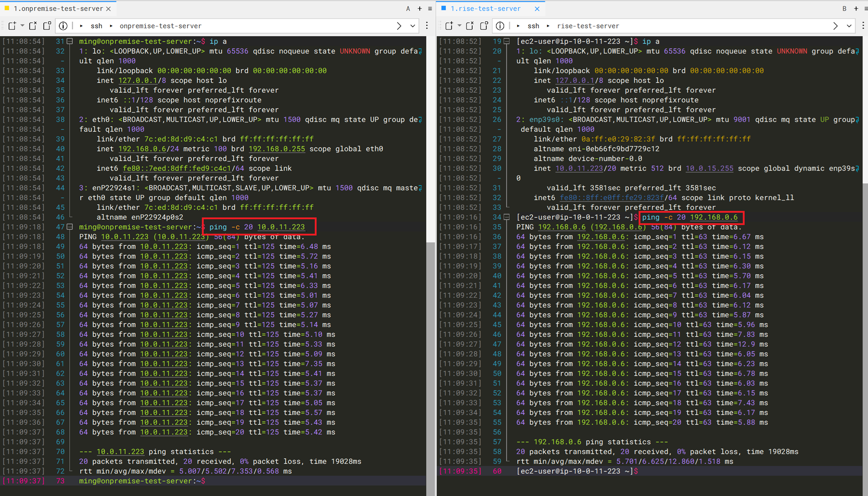Open session info icon in onpremise-test-server address bar
The image size is (868, 496).
63,26
